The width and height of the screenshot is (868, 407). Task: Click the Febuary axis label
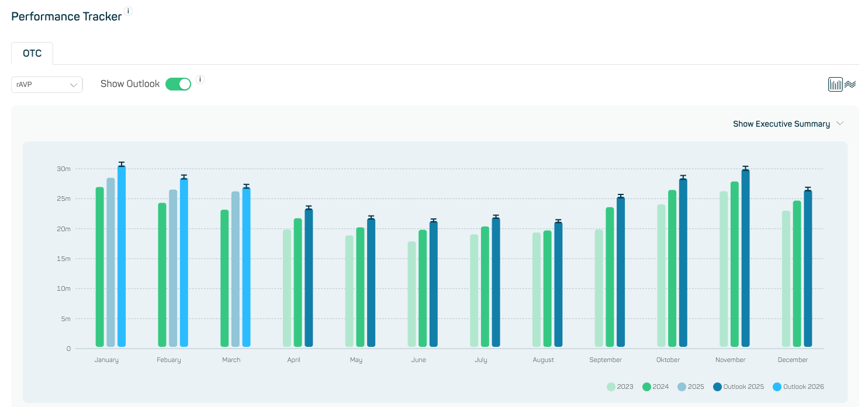(x=169, y=360)
